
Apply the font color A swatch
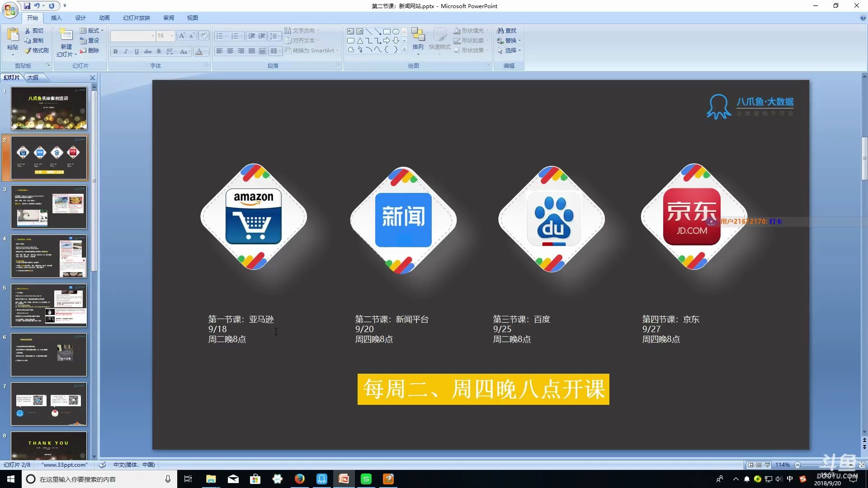pyautogui.click(x=198, y=52)
